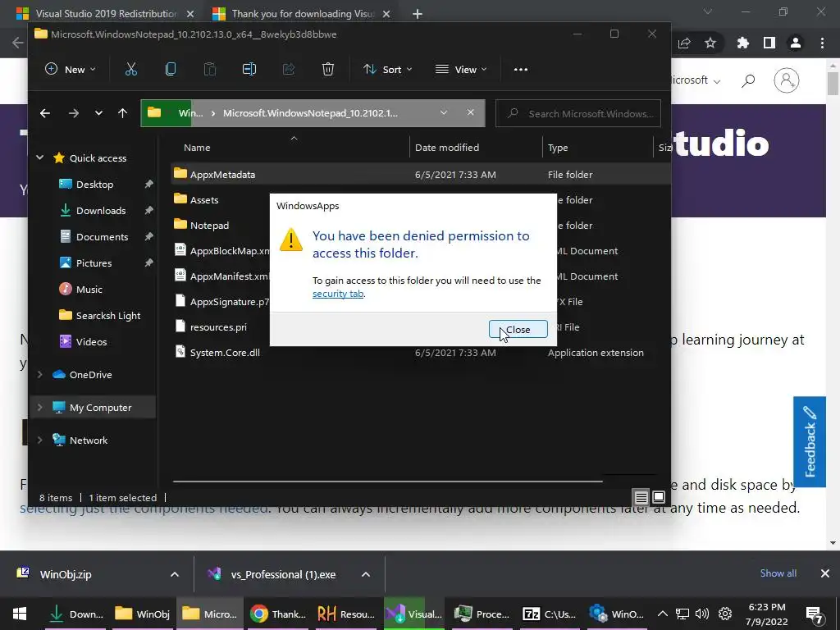
Task: Click Show all downloads link
Action: (x=778, y=573)
